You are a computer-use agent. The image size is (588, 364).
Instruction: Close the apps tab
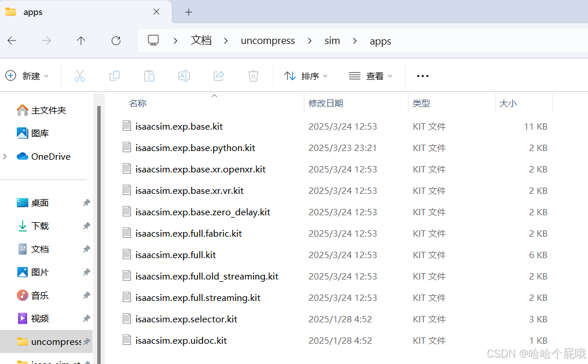click(x=156, y=12)
